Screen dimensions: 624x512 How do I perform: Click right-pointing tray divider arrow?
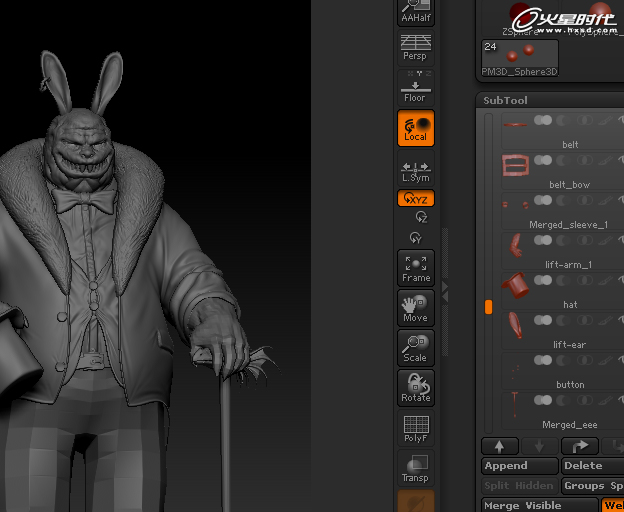[x=445, y=286]
